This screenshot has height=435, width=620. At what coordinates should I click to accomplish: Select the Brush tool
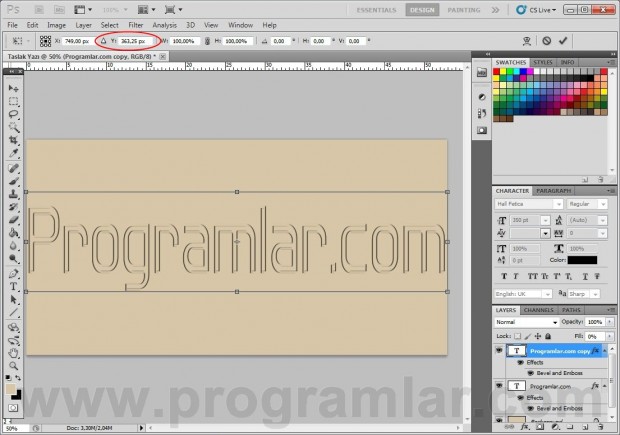pyautogui.click(x=13, y=182)
